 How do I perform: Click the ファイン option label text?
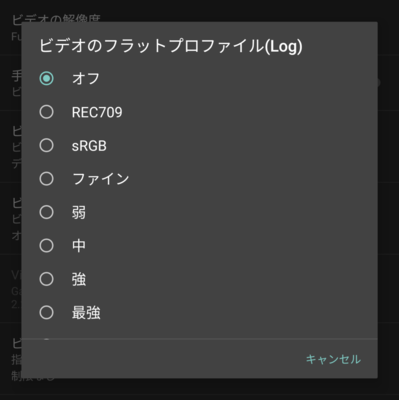(101, 179)
